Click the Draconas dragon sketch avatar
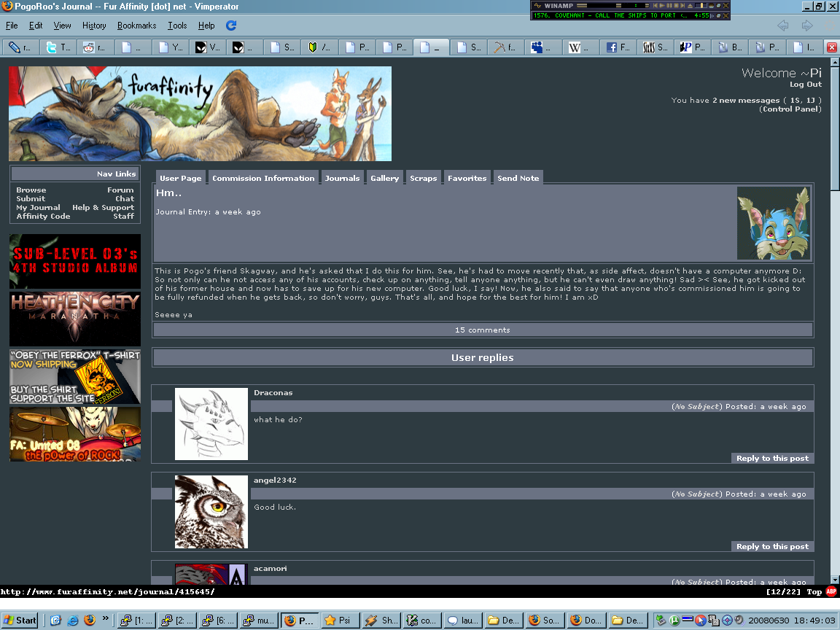840x630 pixels. pos(211,424)
